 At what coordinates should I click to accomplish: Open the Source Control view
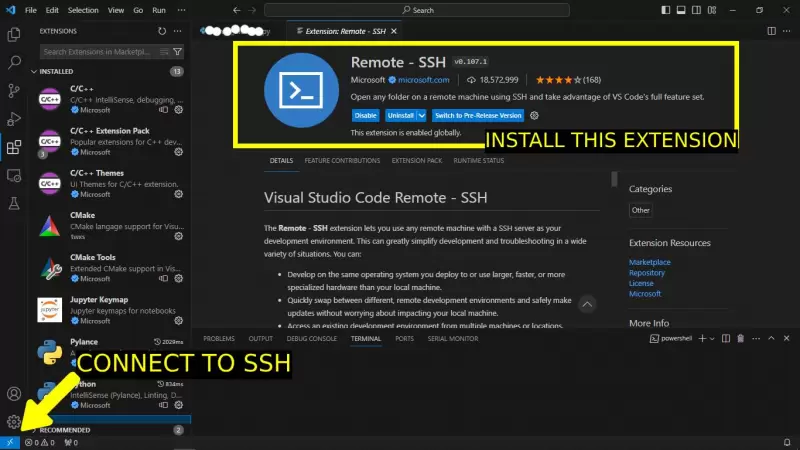coord(14,90)
